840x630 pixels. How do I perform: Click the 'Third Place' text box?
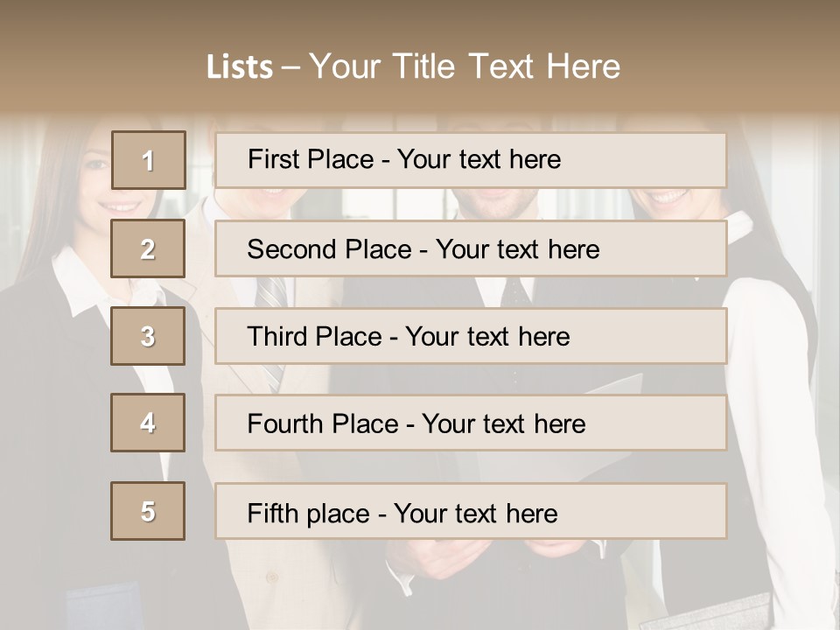[x=471, y=336]
